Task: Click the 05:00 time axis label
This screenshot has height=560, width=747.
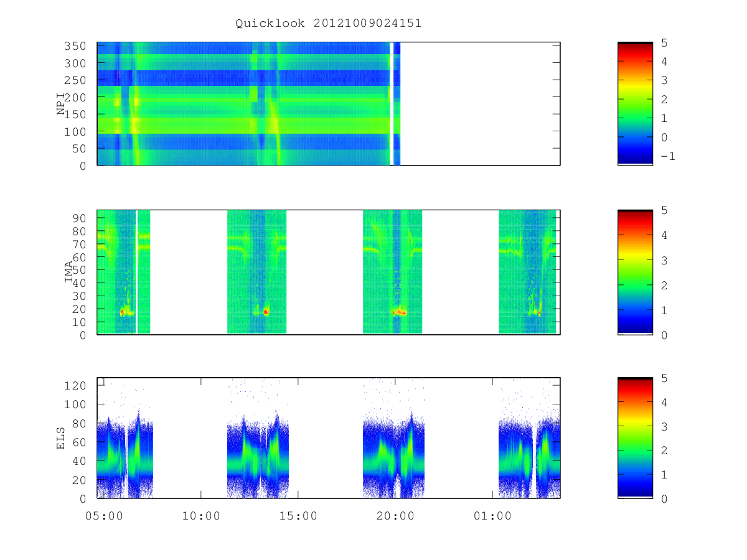Action: pyautogui.click(x=104, y=516)
